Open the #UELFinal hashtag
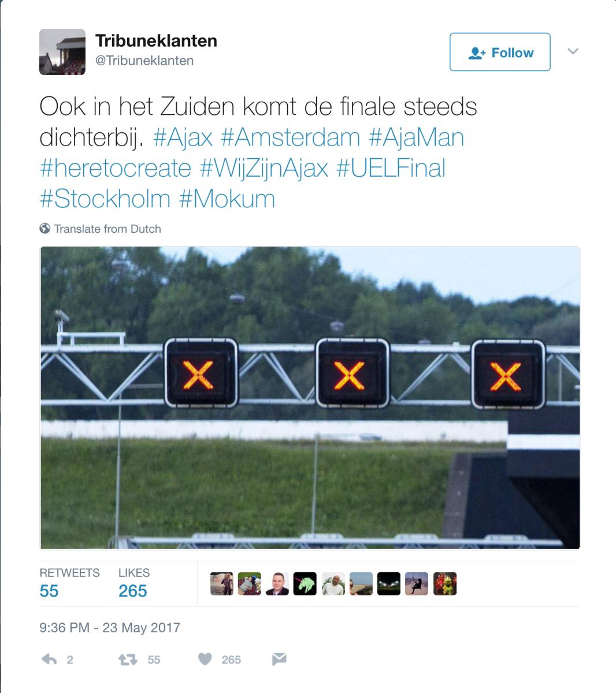The width and height of the screenshot is (616, 693). (391, 168)
